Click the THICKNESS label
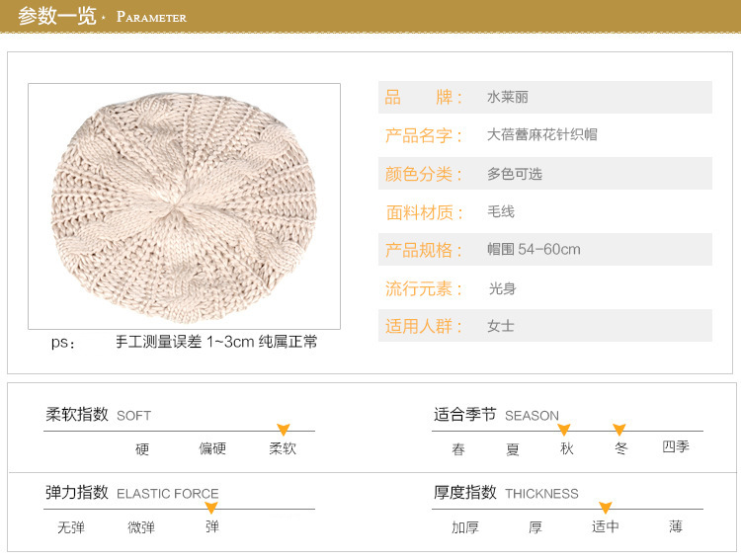This screenshot has height=560, width=741. [541, 494]
